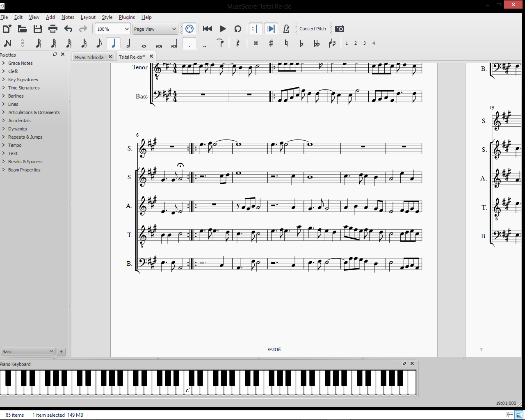Viewport: 525px width, 420px height.
Task: Select voice 2
Action: tap(356, 43)
